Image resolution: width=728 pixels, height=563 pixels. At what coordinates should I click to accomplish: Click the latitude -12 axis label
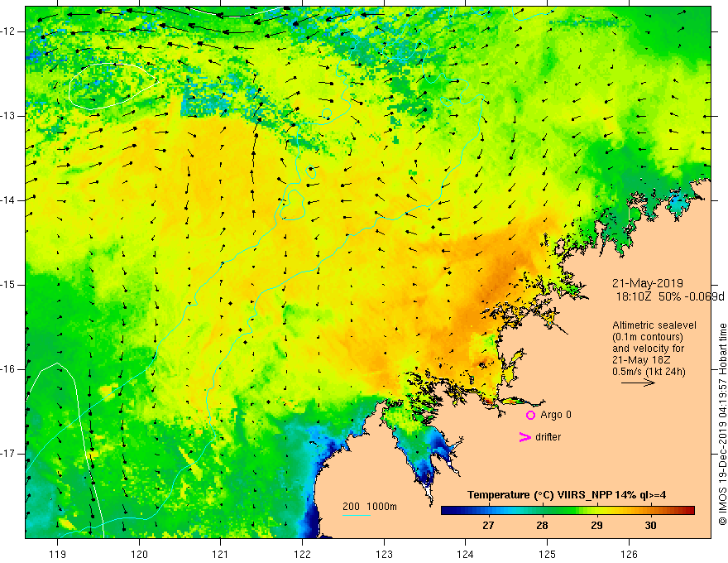(x=9, y=31)
